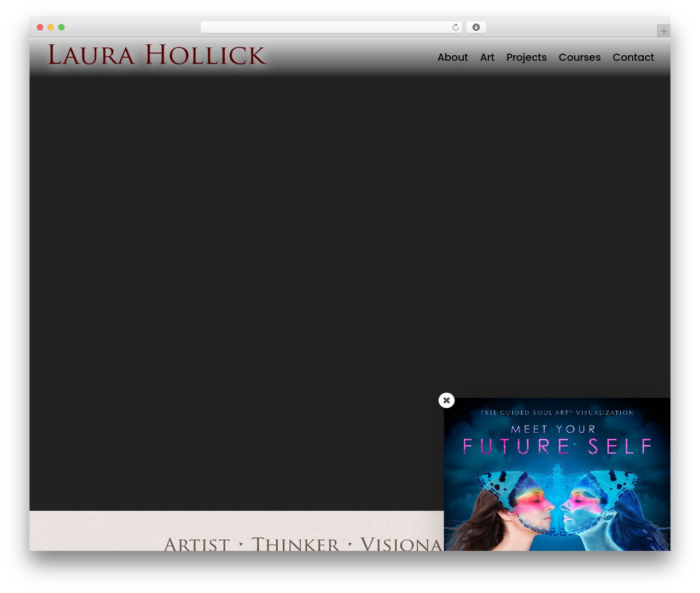Open the Art menu item
The height and width of the screenshot is (593, 700).
click(x=487, y=57)
